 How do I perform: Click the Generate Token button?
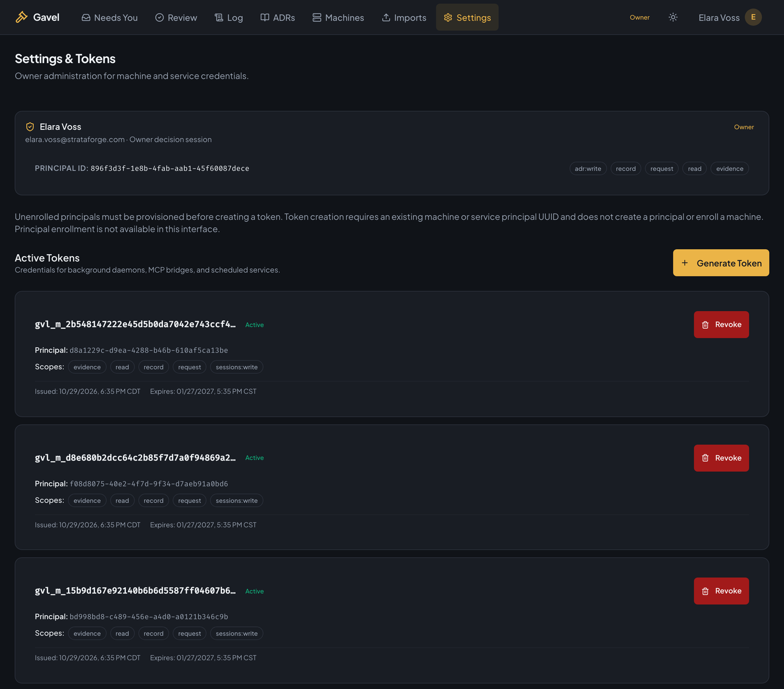(721, 263)
